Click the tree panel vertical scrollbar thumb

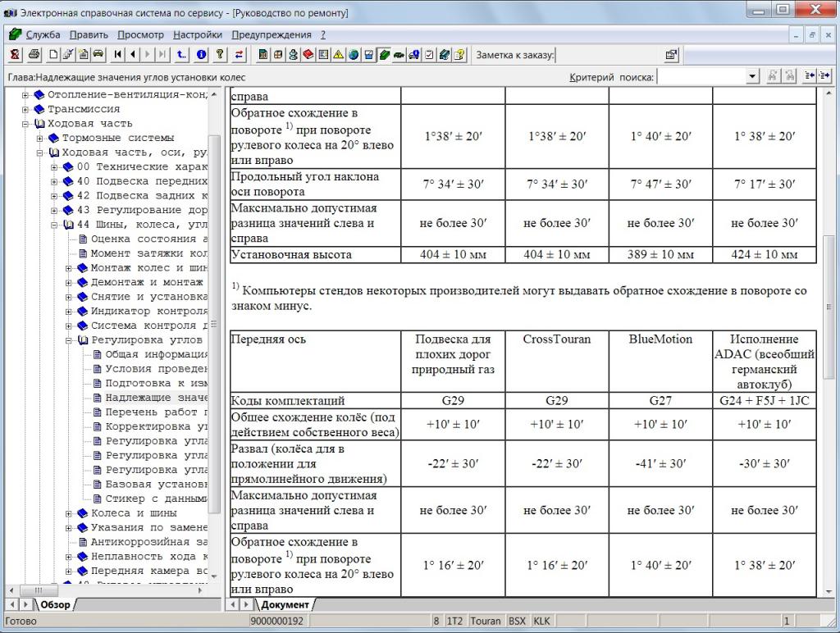click(214, 324)
